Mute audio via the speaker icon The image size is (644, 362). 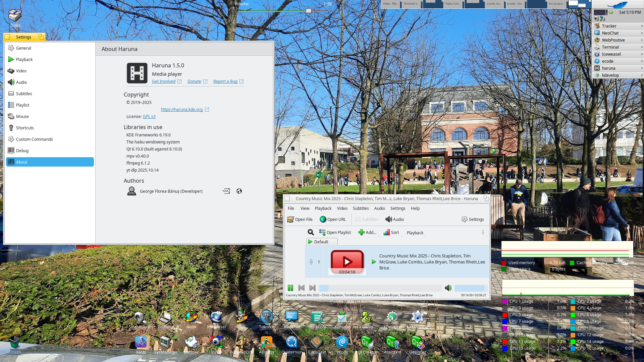pyautogui.click(x=448, y=288)
